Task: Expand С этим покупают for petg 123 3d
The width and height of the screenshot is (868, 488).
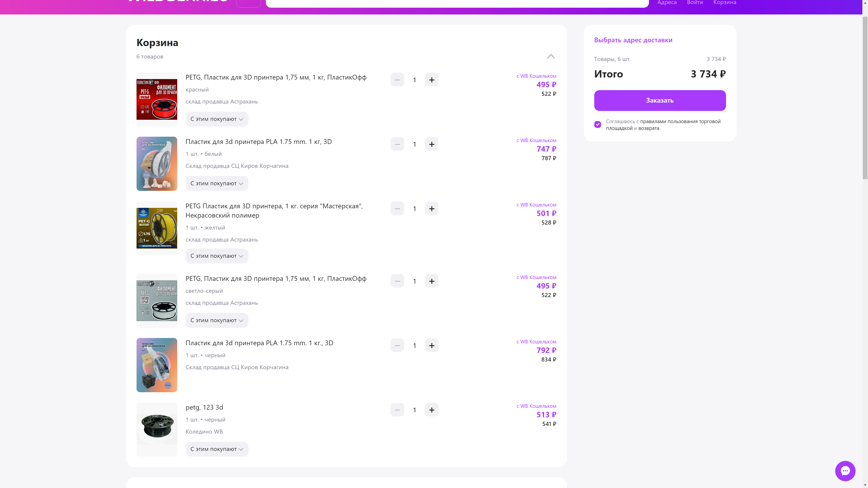Action: pyautogui.click(x=217, y=449)
